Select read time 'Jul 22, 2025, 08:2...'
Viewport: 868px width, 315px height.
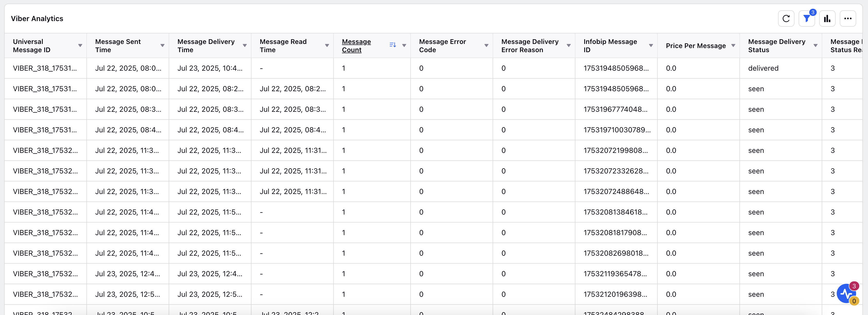293,89
